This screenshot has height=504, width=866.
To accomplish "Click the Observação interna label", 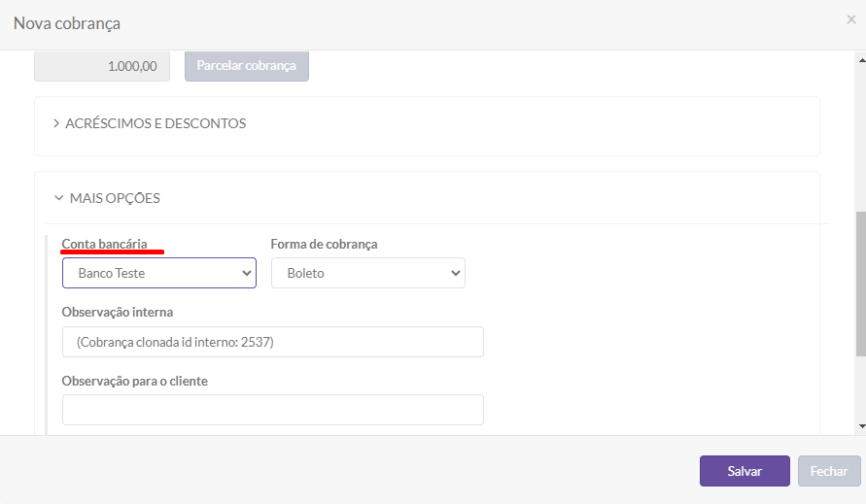I will (117, 312).
